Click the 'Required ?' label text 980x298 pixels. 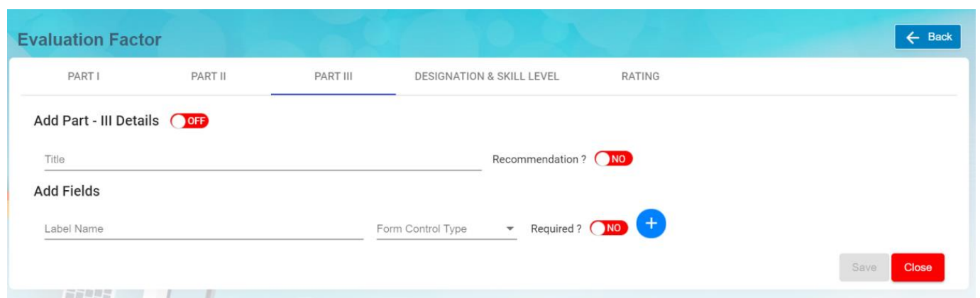pyautogui.click(x=556, y=229)
